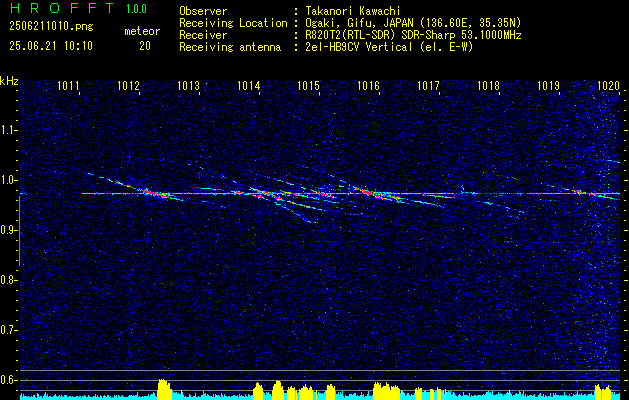
Task: Click the meteor echo cluster near 1016
Action: (x=379, y=194)
